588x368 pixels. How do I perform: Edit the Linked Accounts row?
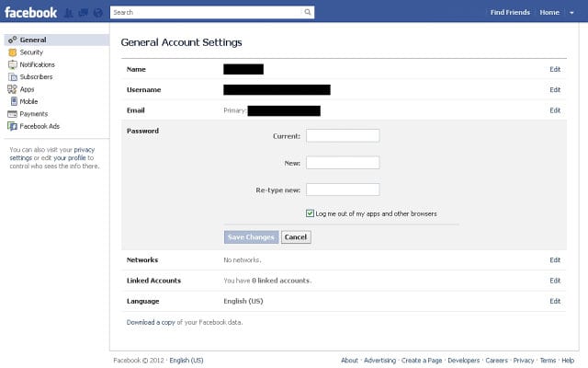pyautogui.click(x=555, y=281)
